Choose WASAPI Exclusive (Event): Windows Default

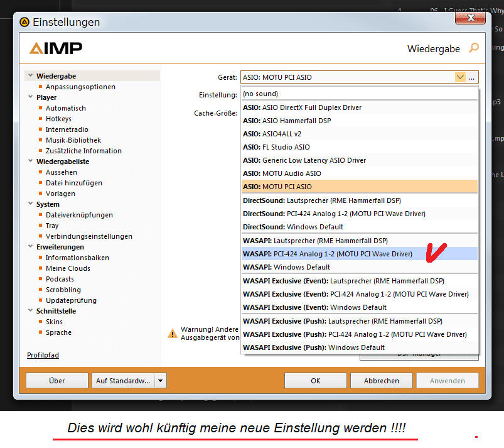360,307
